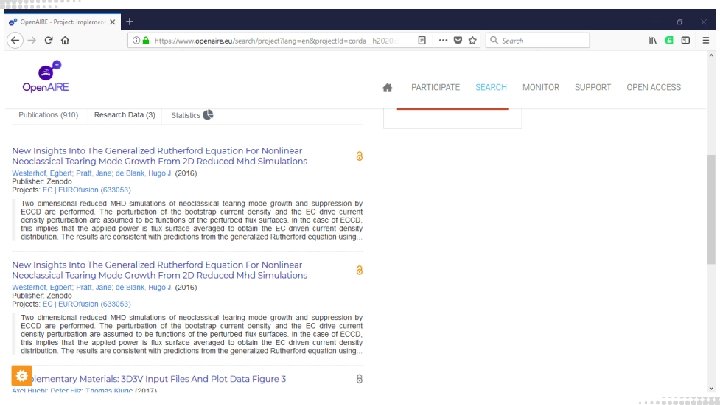Click access icon of Supplementary Materials result
This screenshot has height=405, width=720.
(x=360, y=379)
